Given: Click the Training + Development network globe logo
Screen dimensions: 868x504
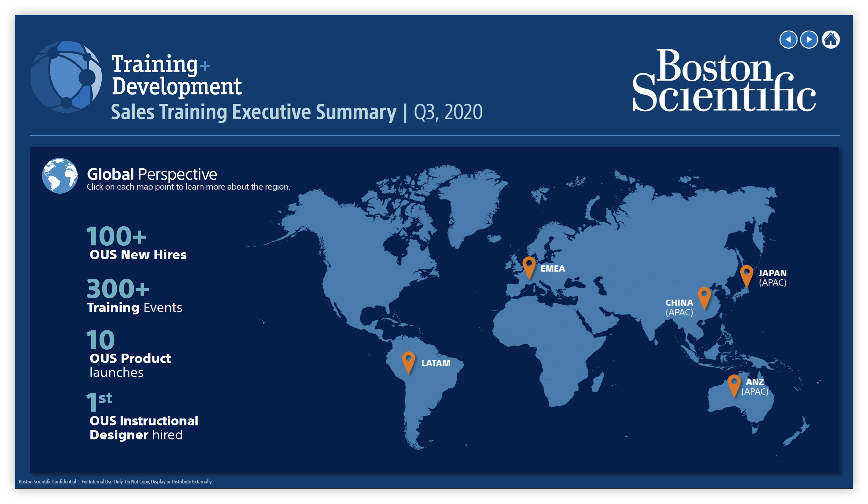Looking at the screenshot, I should pyautogui.click(x=66, y=77).
